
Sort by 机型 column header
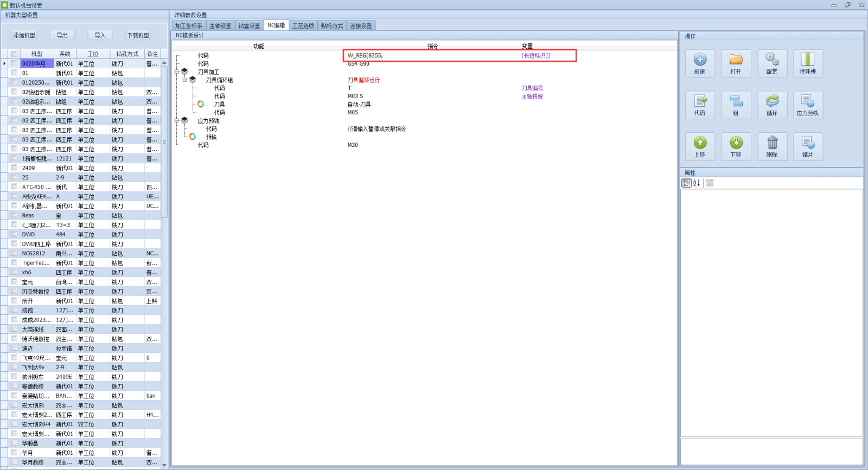37,54
